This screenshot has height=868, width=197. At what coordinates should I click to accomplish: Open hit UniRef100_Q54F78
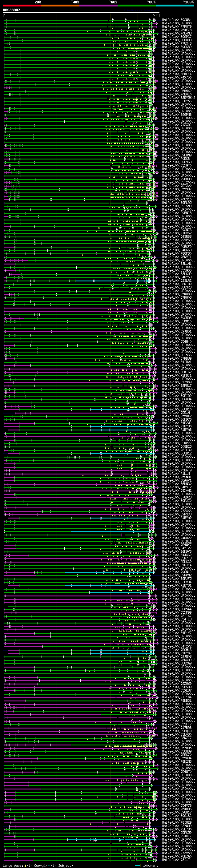click(177, 30)
